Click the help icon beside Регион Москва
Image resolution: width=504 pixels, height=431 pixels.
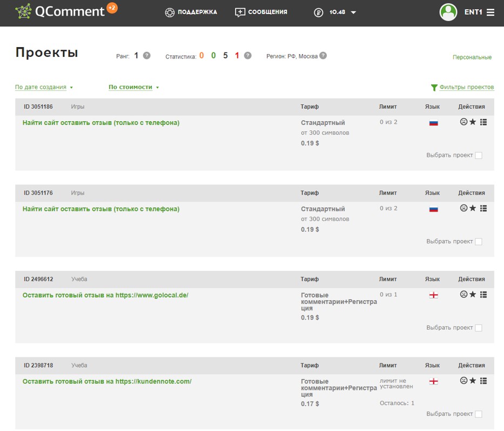(323, 55)
